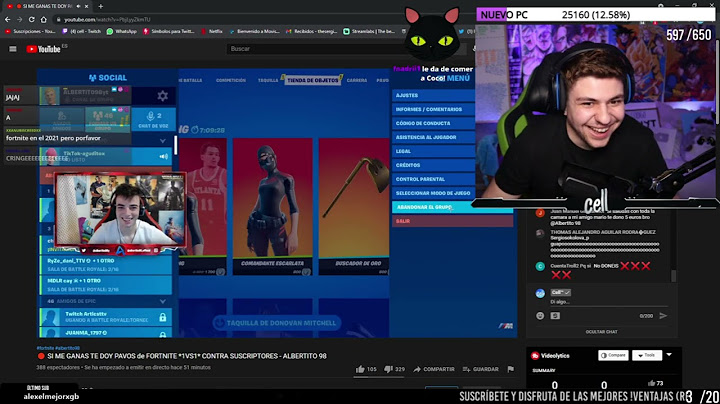Select the RyZe_dani_TTV friend row
720x404 pixels.
[106, 264]
